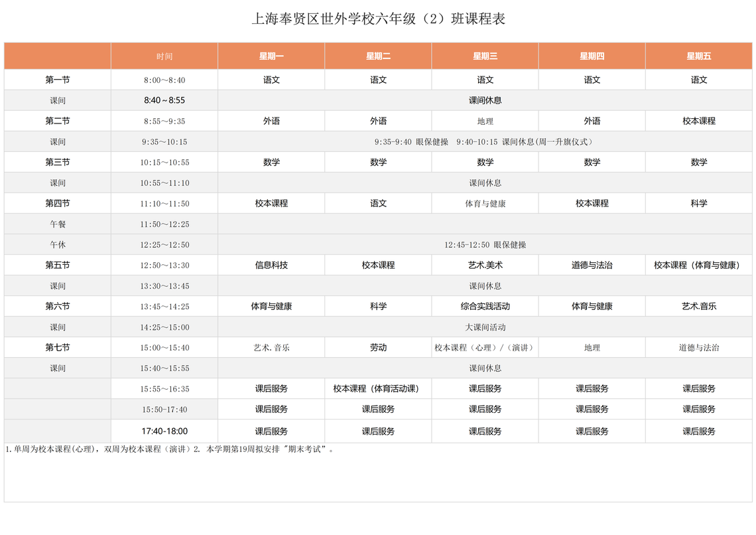
Task: Select the 校本课程（体育活动课）cell
Action: [x=378, y=388]
